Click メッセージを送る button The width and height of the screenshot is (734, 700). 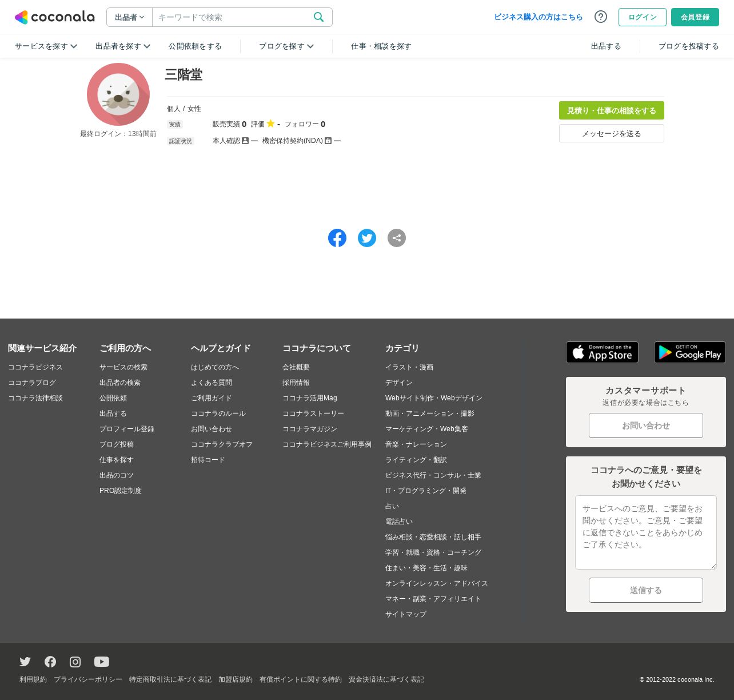coord(612,133)
